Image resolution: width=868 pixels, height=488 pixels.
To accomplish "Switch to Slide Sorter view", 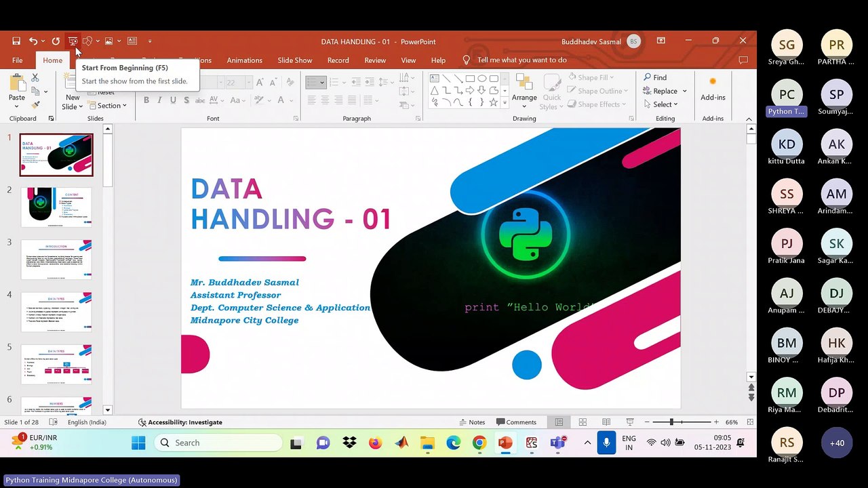I will click(x=583, y=422).
